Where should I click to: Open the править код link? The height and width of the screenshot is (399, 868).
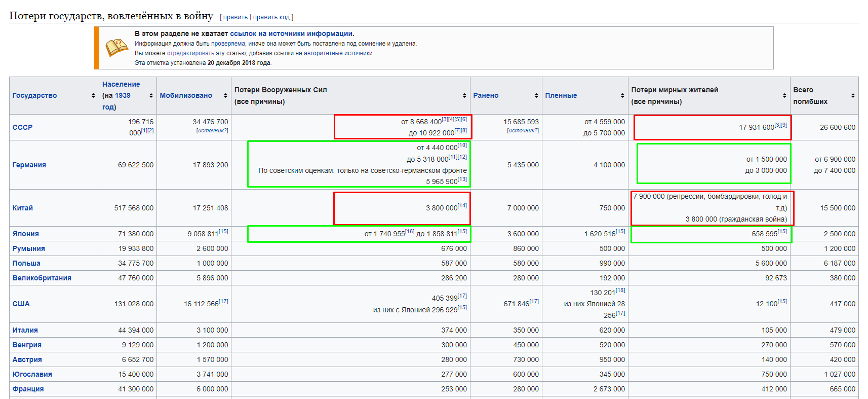271,17
